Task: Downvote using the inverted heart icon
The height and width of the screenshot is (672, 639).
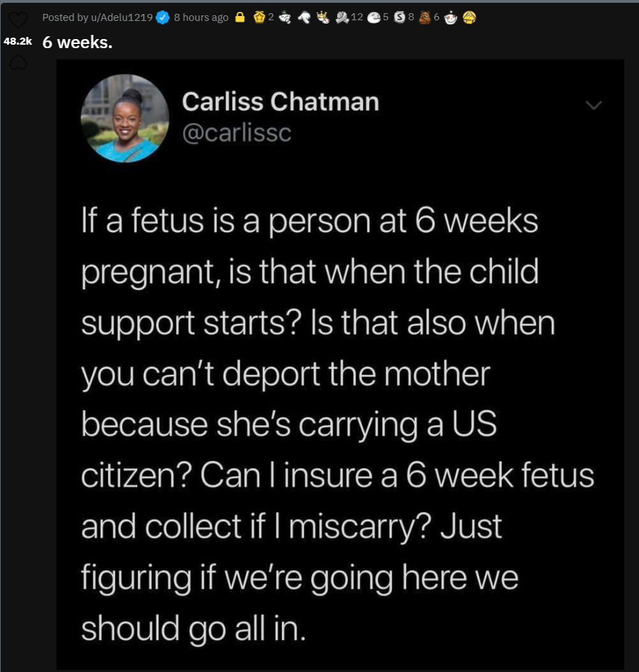Action: pos(18,63)
